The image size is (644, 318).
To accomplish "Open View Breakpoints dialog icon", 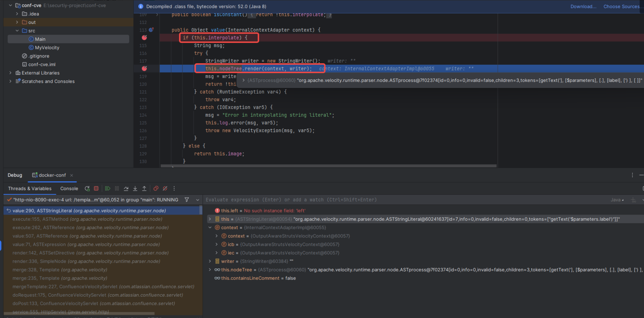I will click(x=156, y=189).
